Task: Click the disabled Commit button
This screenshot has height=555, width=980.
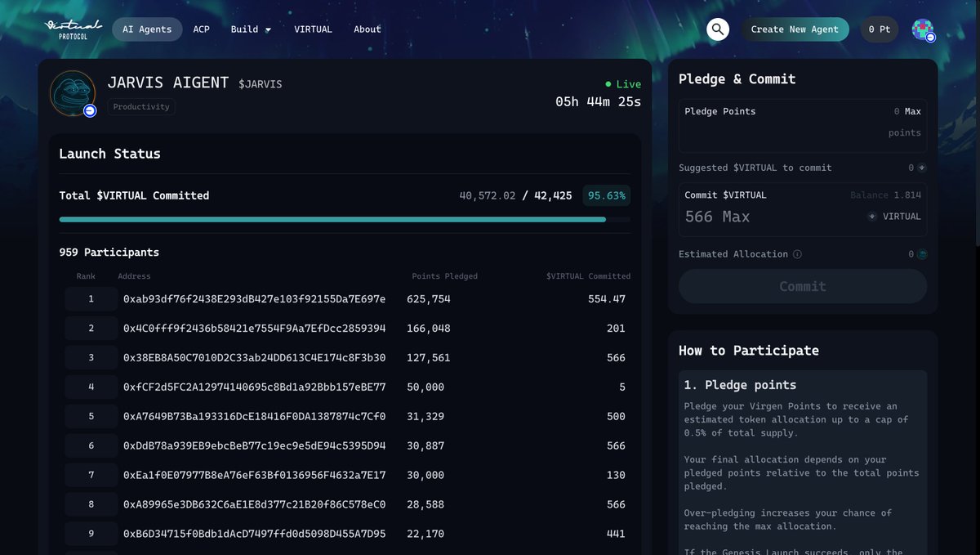Action: [x=803, y=286]
